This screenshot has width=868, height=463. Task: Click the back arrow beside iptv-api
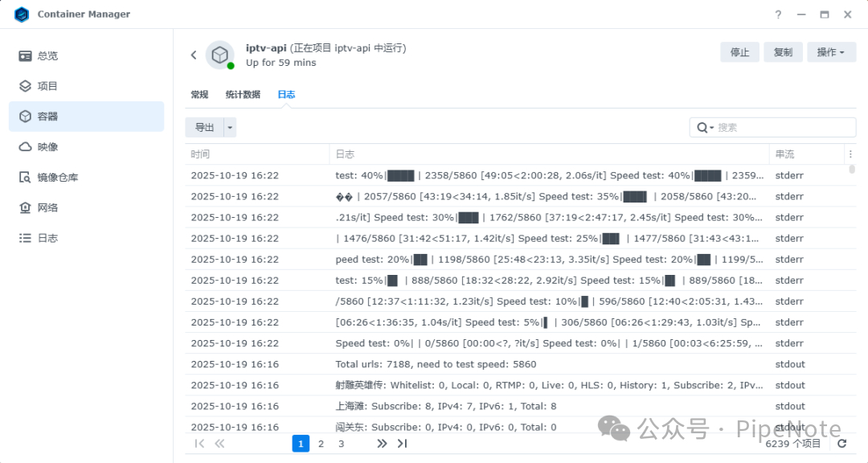194,55
